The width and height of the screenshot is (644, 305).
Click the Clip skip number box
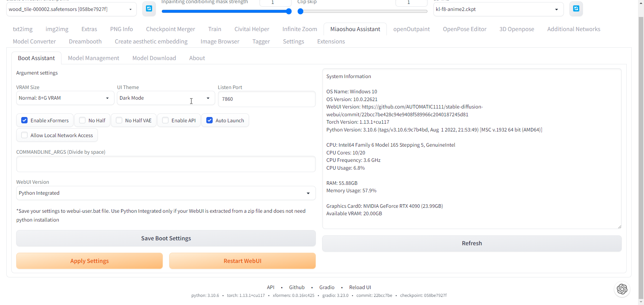point(411,2)
